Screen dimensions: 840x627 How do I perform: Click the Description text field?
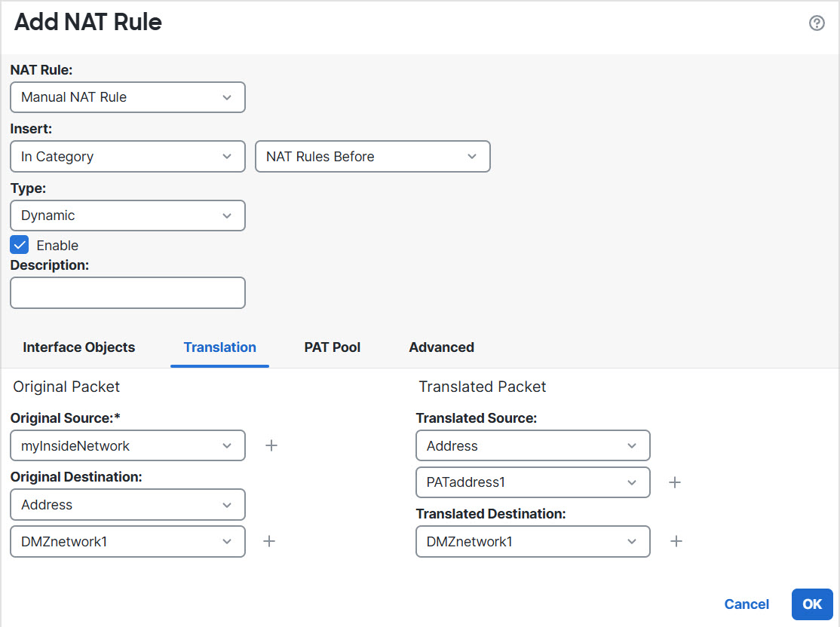click(x=127, y=292)
